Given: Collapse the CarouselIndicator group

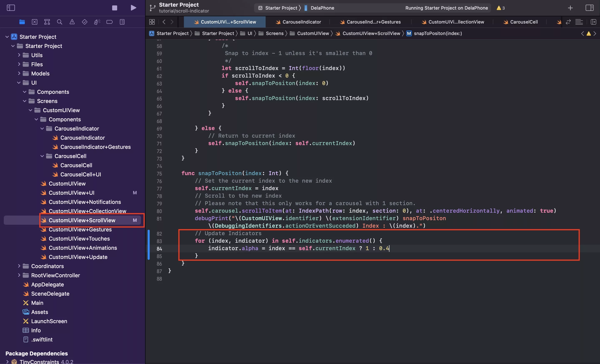Looking at the screenshot, I should tap(42, 128).
